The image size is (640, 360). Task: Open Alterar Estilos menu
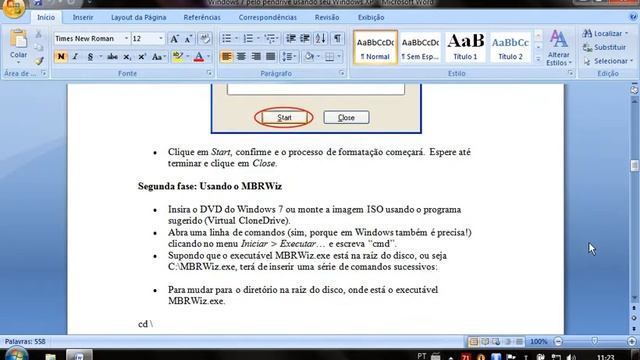pos(559,48)
